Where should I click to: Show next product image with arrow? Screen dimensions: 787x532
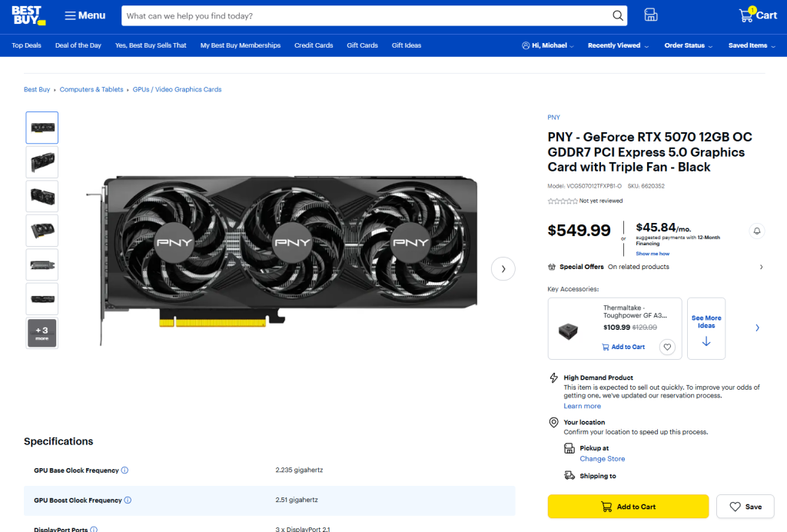(x=503, y=268)
